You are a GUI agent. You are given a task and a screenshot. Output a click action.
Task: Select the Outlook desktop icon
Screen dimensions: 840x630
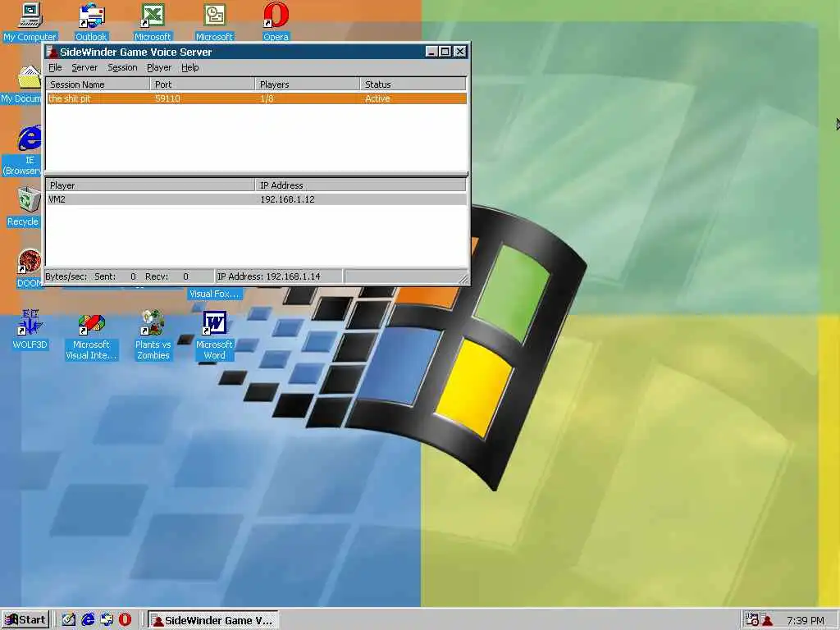pos(91,22)
